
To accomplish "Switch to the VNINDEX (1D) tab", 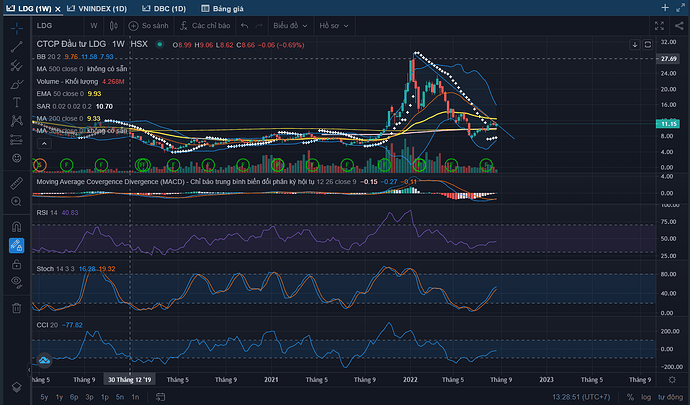I will [103, 7].
